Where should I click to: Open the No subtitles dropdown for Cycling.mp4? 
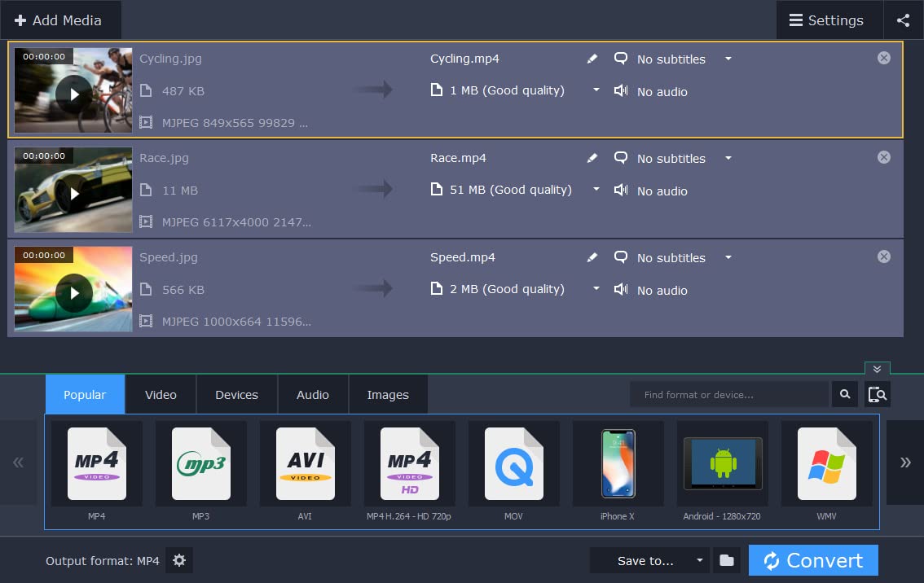[x=728, y=59]
